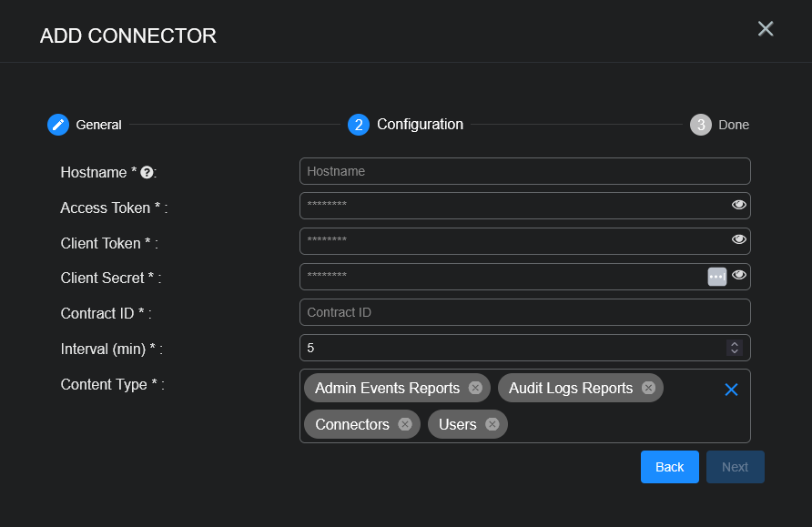Viewport: 812px width, 527px height.
Task: Reveal the Client Token with eye icon
Action: pos(739,241)
